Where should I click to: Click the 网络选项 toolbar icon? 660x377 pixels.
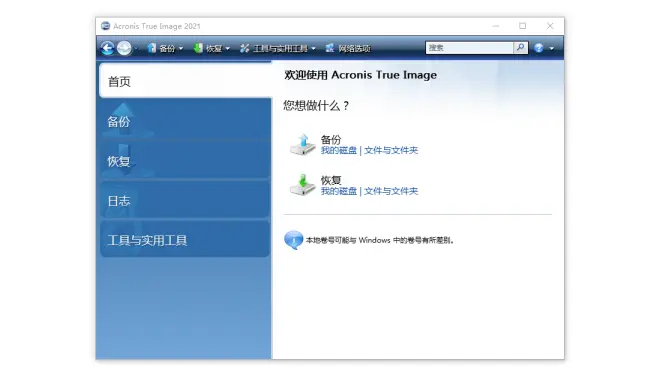coord(330,48)
